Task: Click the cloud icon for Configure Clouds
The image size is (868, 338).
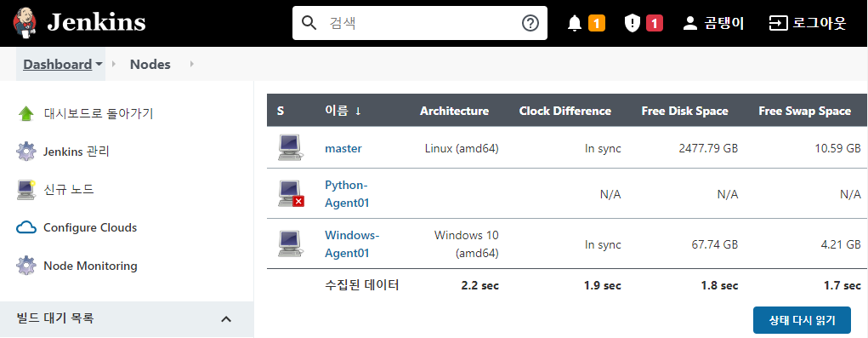Action: tap(26, 227)
